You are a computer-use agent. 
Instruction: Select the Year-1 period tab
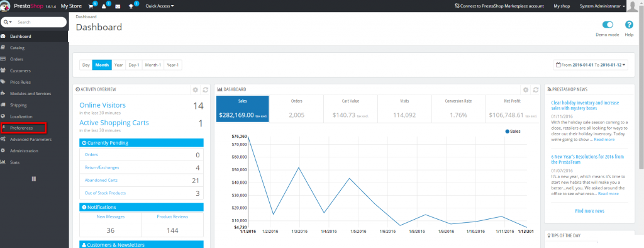[173, 65]
